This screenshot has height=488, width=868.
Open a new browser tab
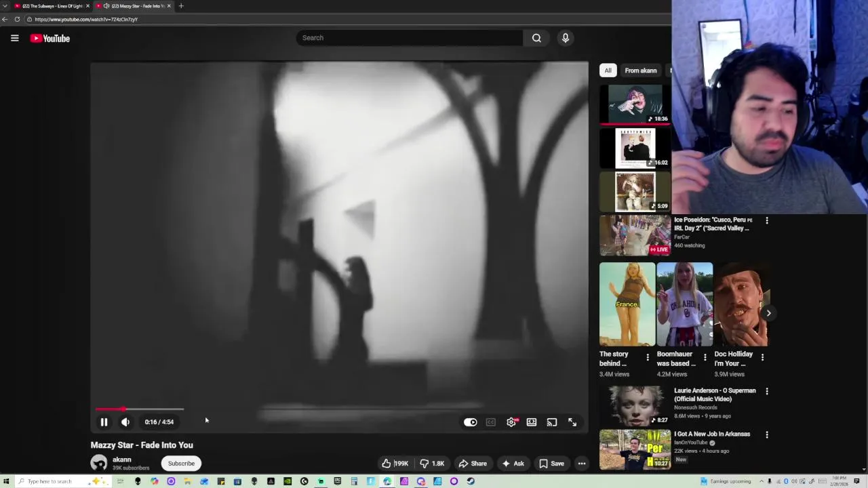tap(181, 5)
